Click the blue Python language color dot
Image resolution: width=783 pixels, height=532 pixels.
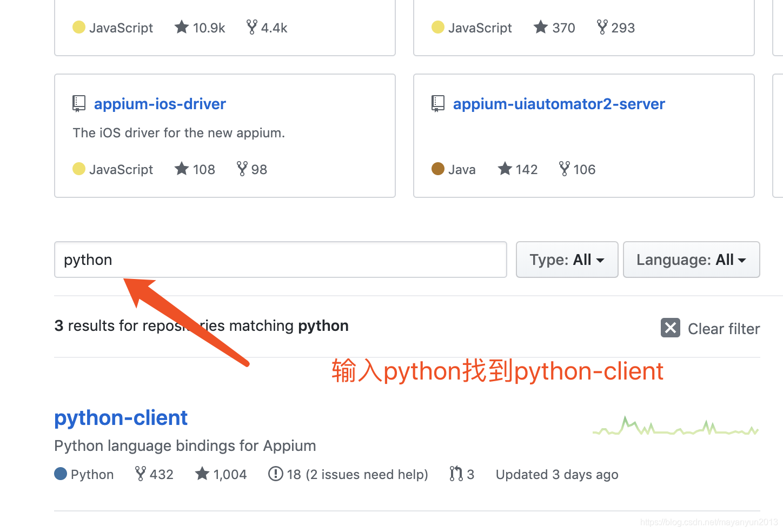pyautogui.click(x=61, y=474)
